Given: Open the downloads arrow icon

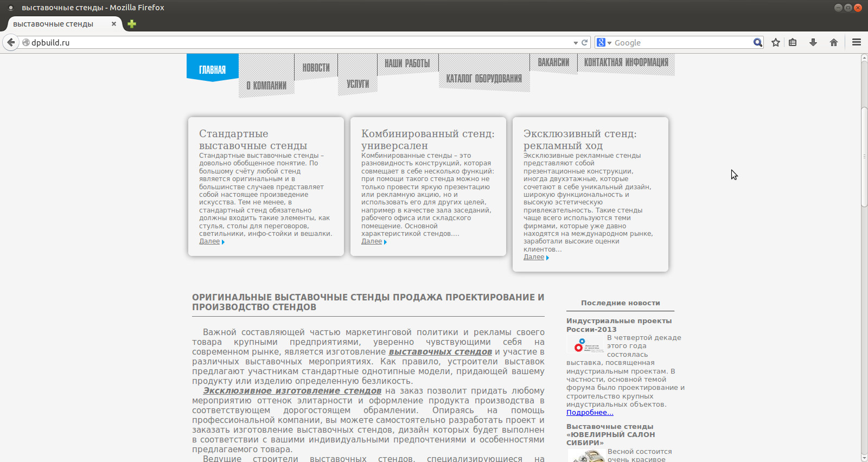Looking at the screenshot, I should [813, 42].
